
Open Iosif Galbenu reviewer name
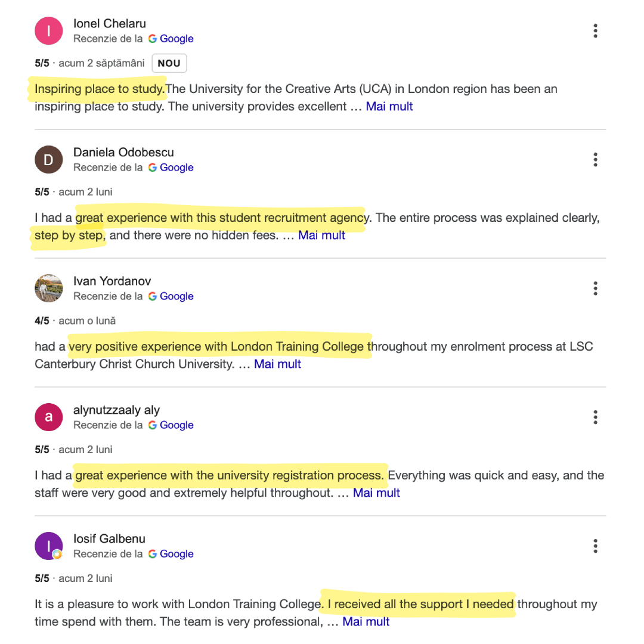[109, 538]
